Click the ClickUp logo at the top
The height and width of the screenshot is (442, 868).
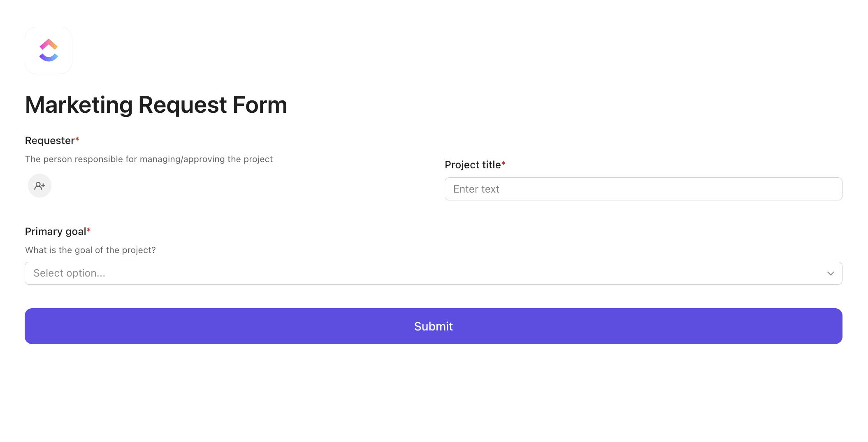point(48,50)
